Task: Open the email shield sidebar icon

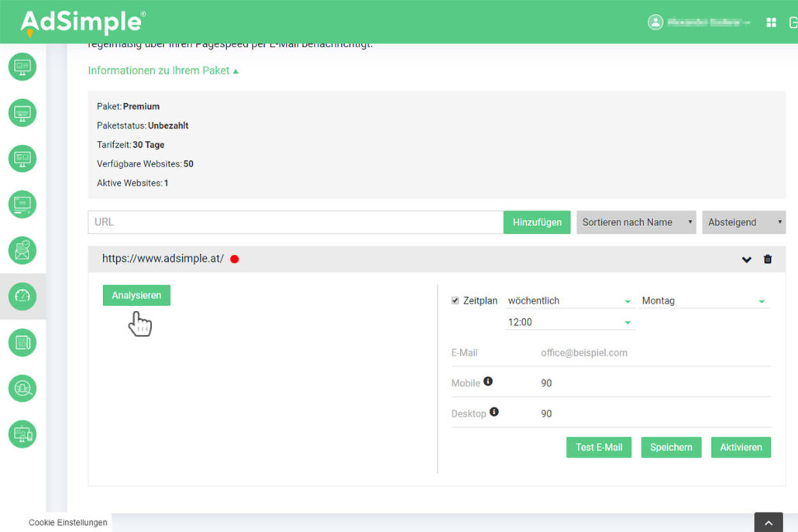Action: 22,250
